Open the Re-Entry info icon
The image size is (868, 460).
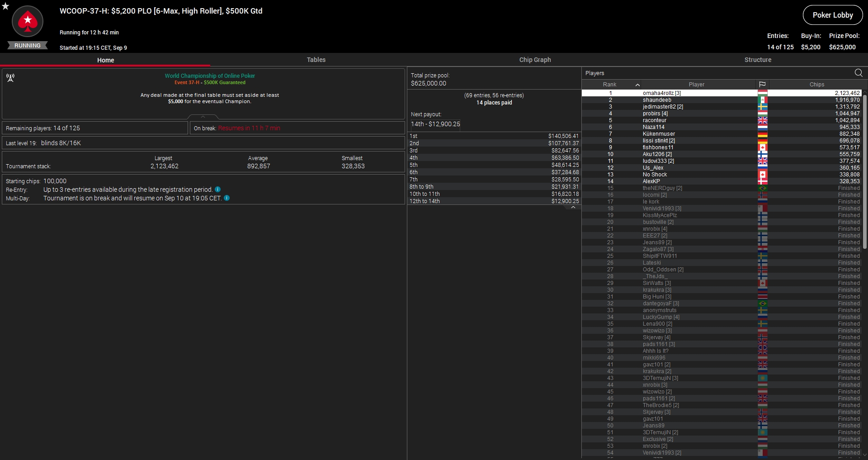(x=217, y=190)
